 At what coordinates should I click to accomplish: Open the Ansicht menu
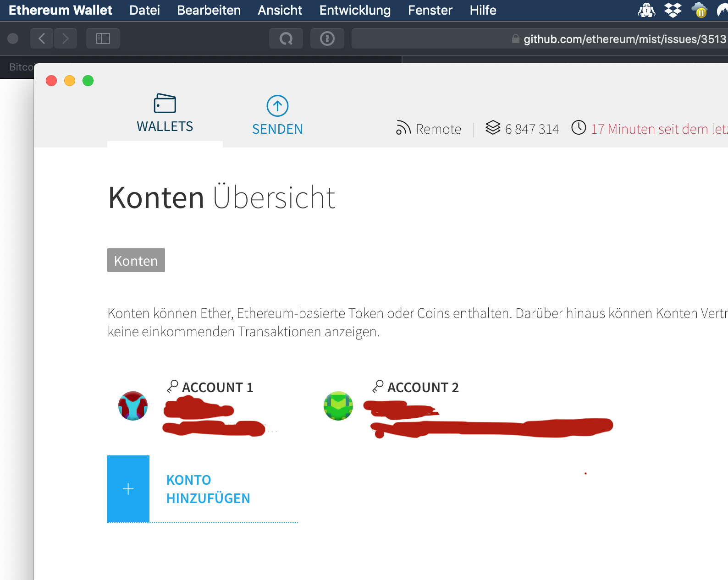pyautogui.click(x=280, y=10)
